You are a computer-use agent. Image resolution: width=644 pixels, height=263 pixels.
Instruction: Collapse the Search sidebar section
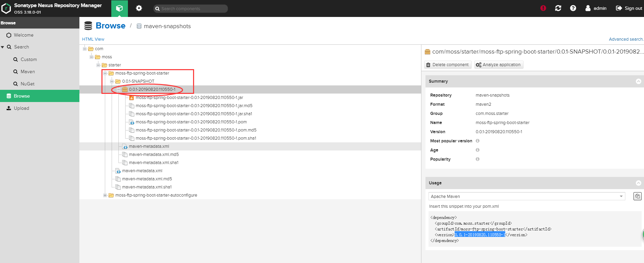pos(2,47)
